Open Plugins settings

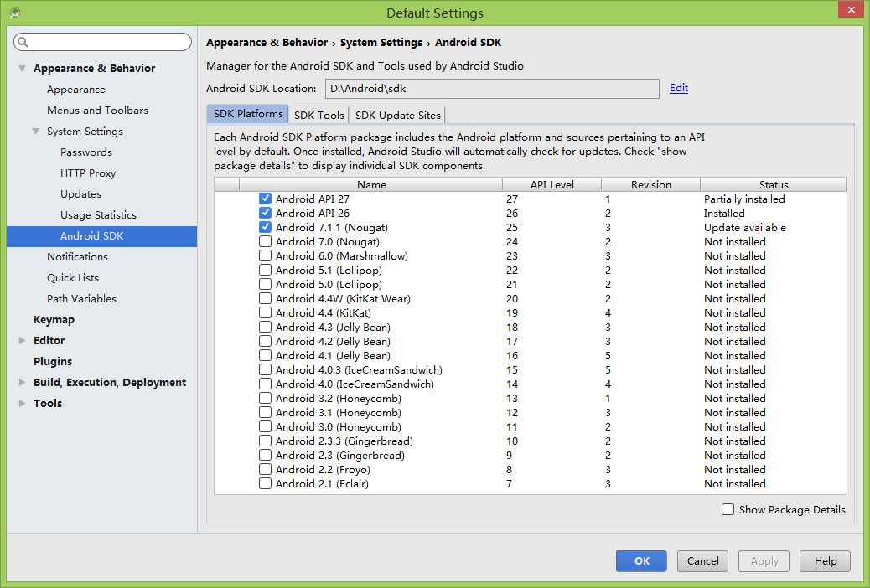53,361
